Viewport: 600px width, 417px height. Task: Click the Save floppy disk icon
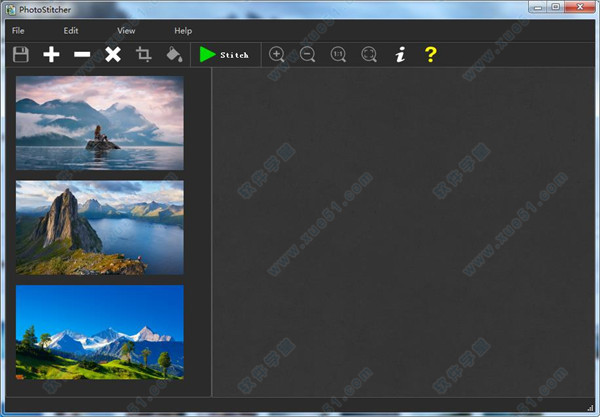click(x=21, y=55)
